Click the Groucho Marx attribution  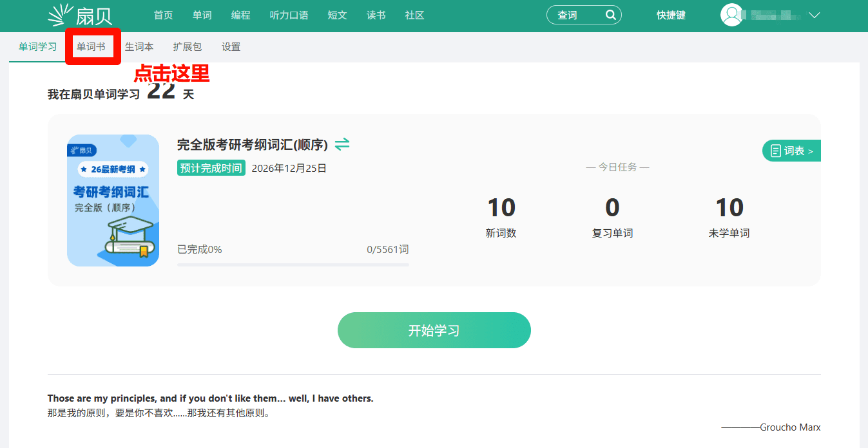(771, 427)
